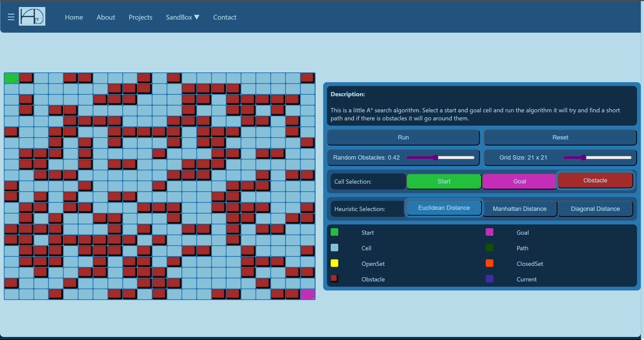The height and width of the screenshot is (340, 644).
Task: Choose the Diagonal Distance heuristic
Action: tap(595, 209)
